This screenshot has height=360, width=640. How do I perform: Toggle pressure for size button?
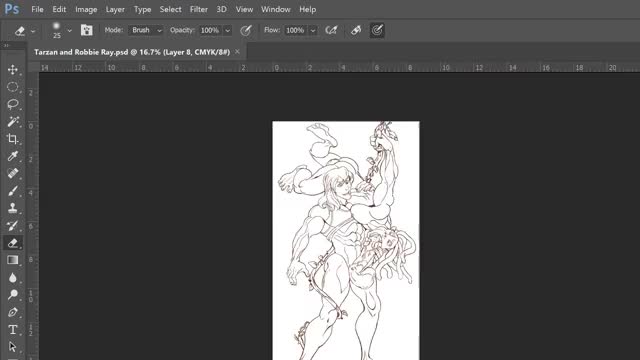377,30
